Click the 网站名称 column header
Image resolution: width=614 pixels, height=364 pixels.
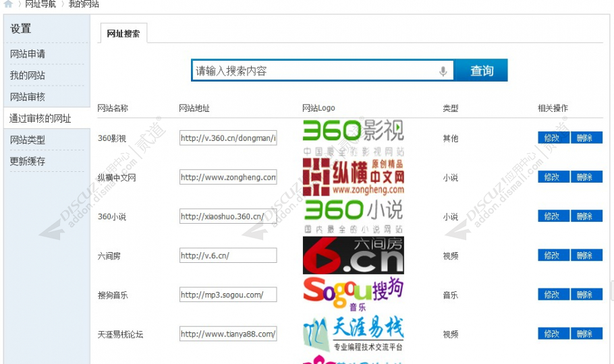(113, 108)
